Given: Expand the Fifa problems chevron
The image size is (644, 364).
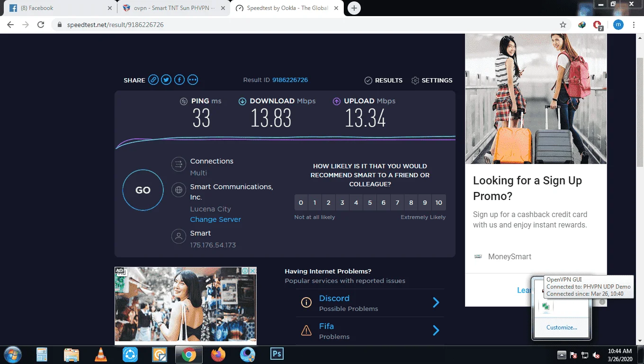Looking at the screenshot, I should click(436, 330).
